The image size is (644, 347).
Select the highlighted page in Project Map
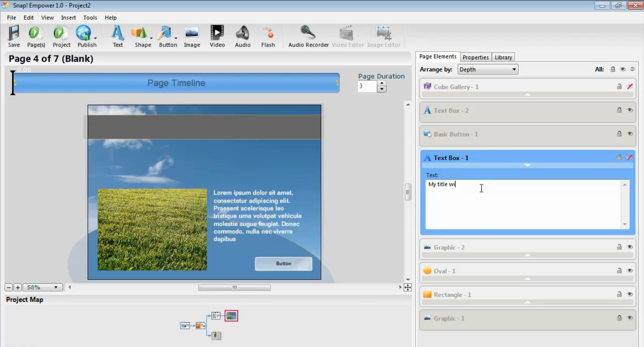tap(231, 316)
